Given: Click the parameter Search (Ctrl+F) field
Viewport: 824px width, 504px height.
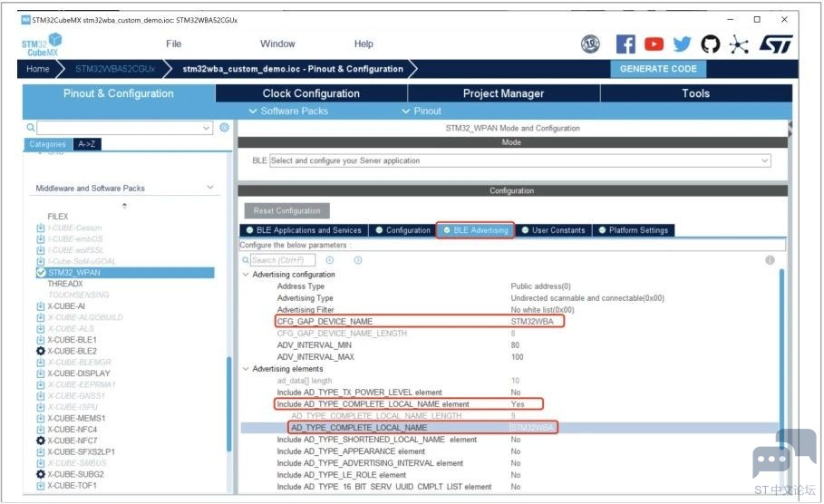Looking at the screenshot, I should click(283, 260).
